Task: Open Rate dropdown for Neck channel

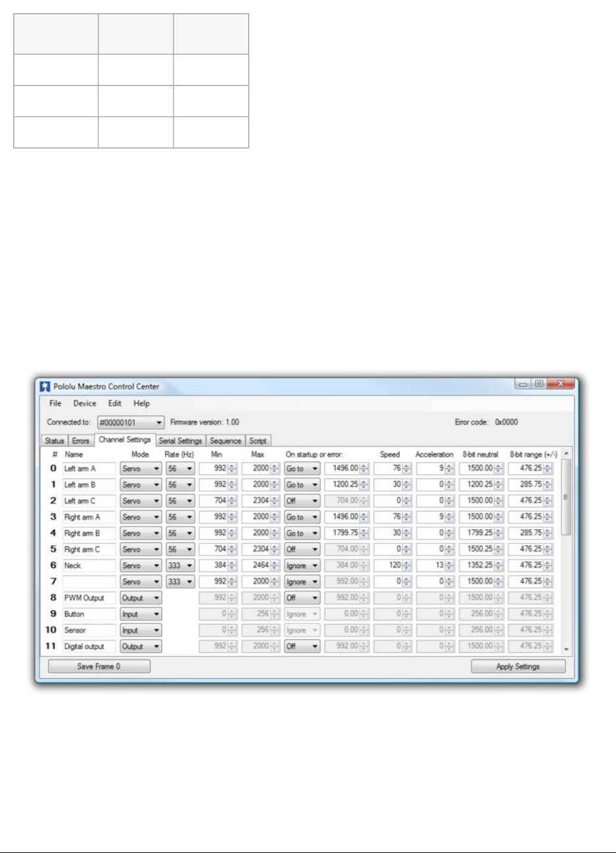Action: [x=180, y=565]
